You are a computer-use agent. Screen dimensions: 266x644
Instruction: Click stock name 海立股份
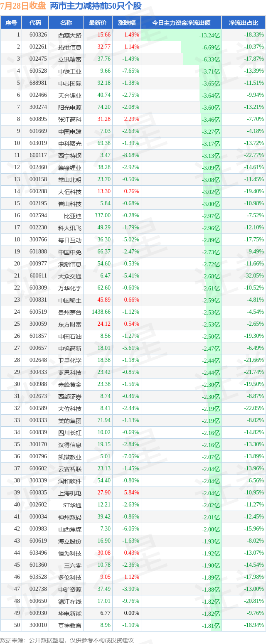70,541
